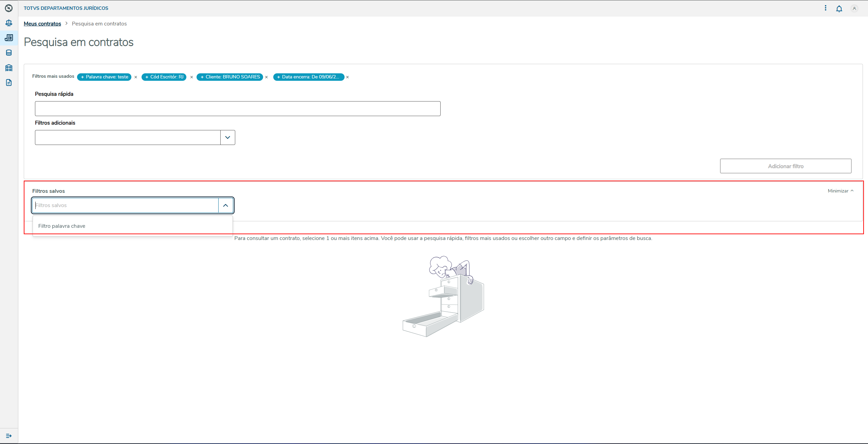Go to Meus contratos breadcrumb

point(42,24)
